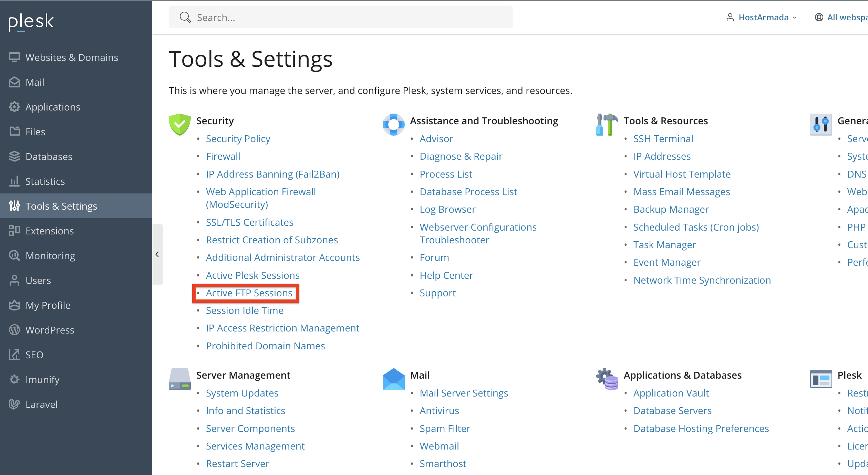Open Mail Server Settings link
Image resolution: width=868 pixels, height=475 pixels.
tap(464, 393)
